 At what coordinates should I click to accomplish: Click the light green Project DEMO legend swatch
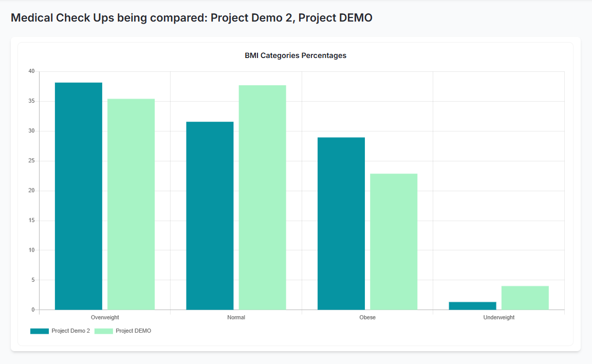coord(103,331)
